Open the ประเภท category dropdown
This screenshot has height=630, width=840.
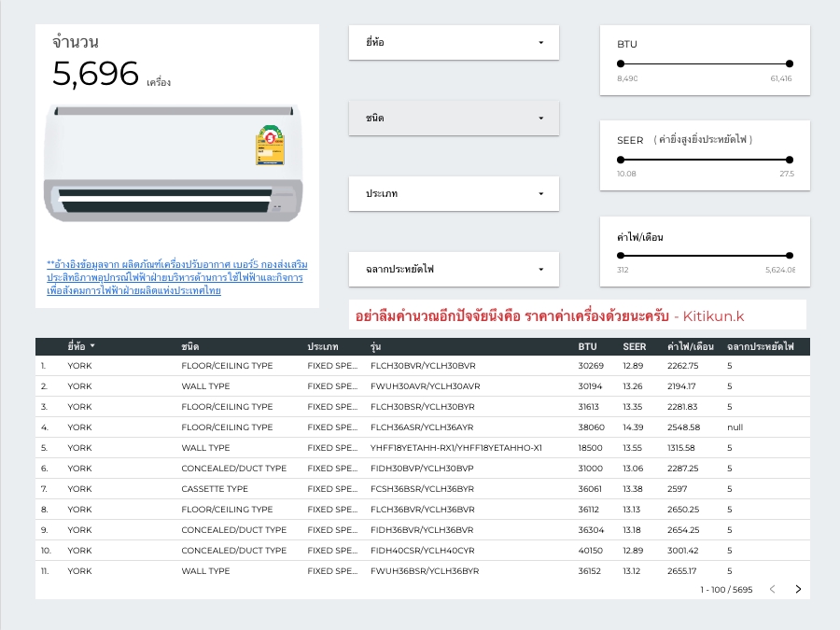coord(454,194)
